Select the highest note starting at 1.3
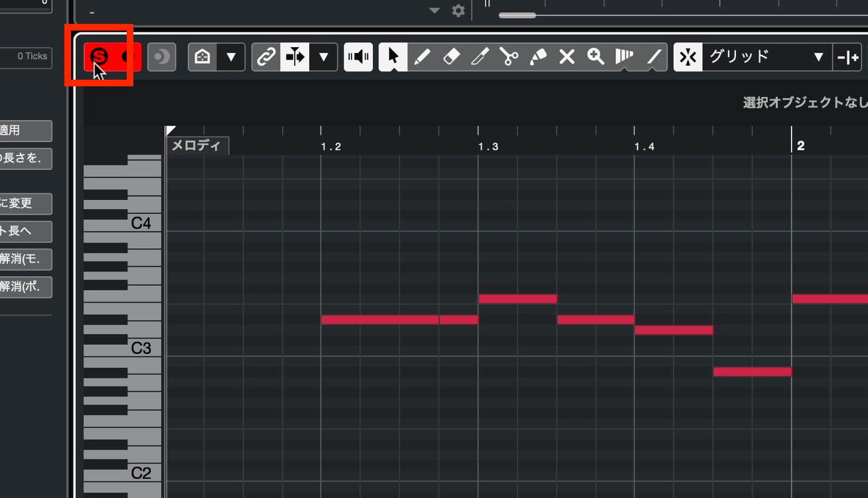This screenshot has height=498, width=868. click(518, 299)
